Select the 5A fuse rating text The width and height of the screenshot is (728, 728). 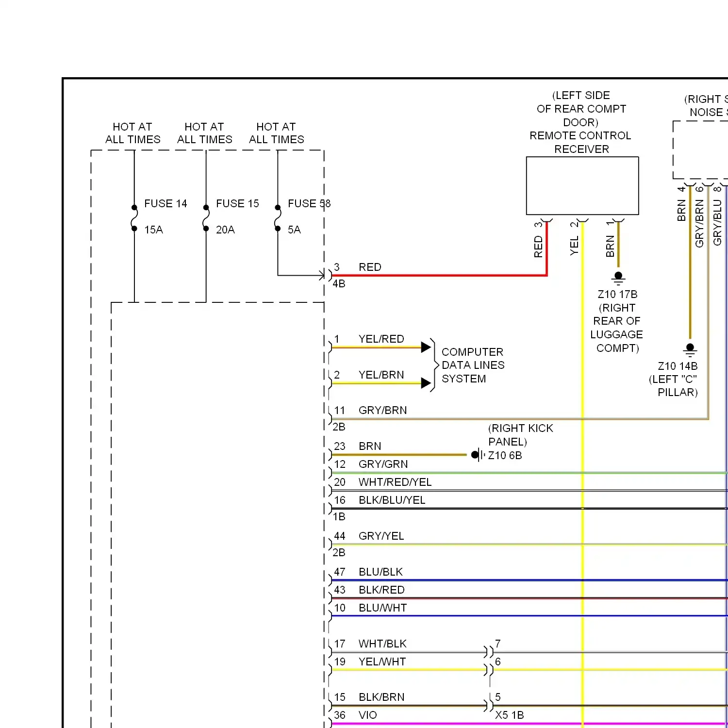(x=294, y=230)
